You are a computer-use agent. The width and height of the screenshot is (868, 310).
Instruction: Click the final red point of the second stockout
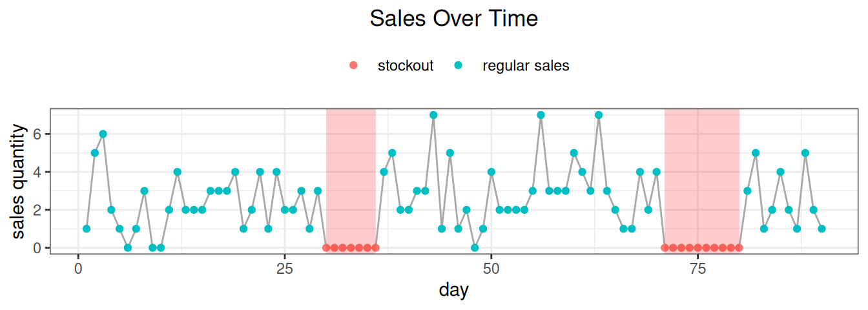[739, 247]
